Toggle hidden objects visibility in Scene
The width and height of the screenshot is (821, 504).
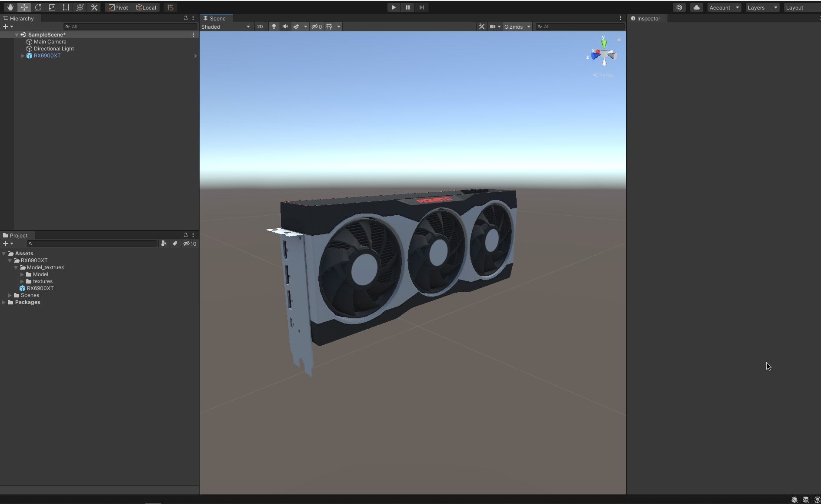point(317,27)
